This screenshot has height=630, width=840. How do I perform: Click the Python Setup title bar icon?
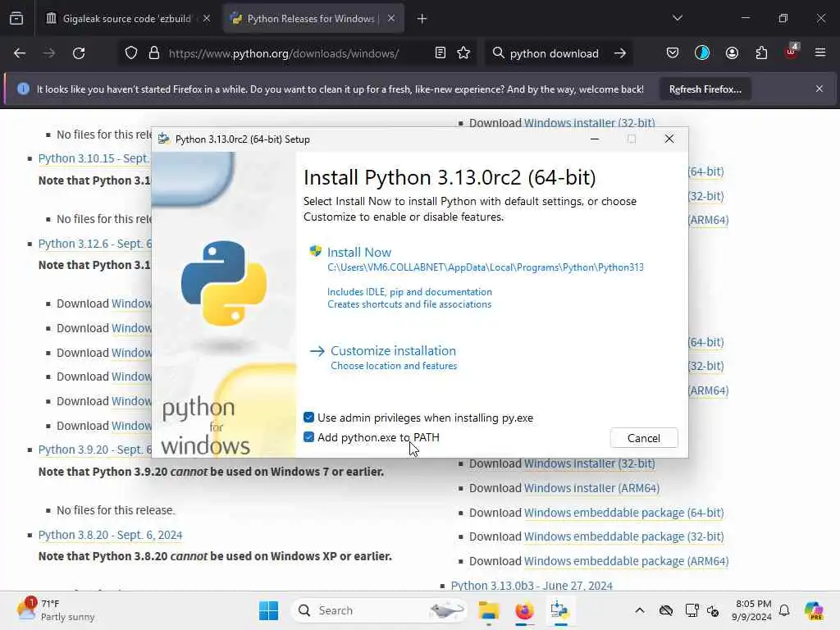pyautogui.click(x=164, y=139)
